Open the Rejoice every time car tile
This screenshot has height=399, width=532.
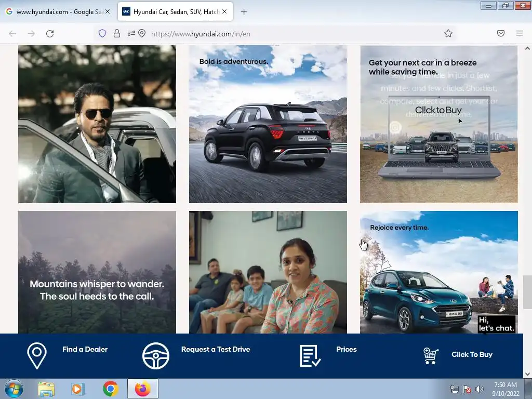point(438,272)
